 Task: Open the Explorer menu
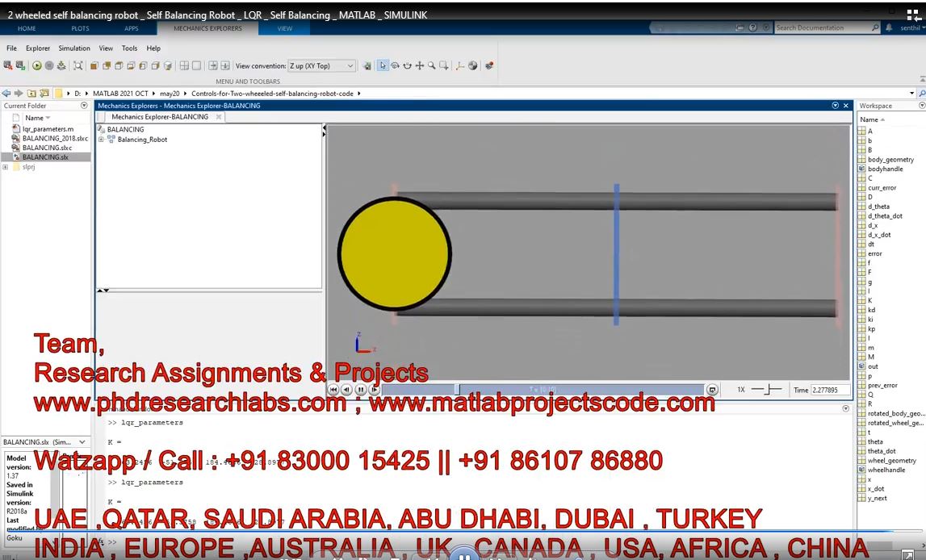point(38,48)
